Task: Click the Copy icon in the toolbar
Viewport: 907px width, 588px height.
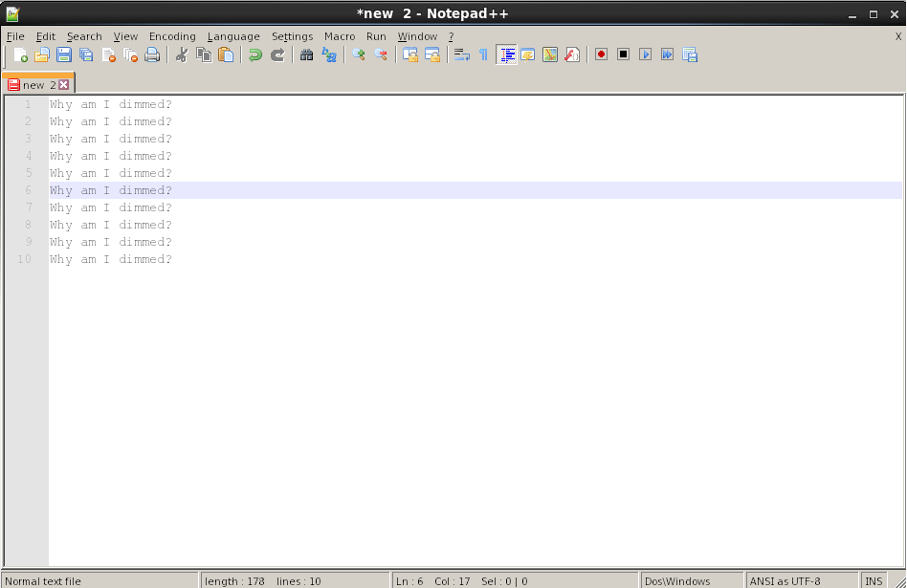Action: point(204,54)
